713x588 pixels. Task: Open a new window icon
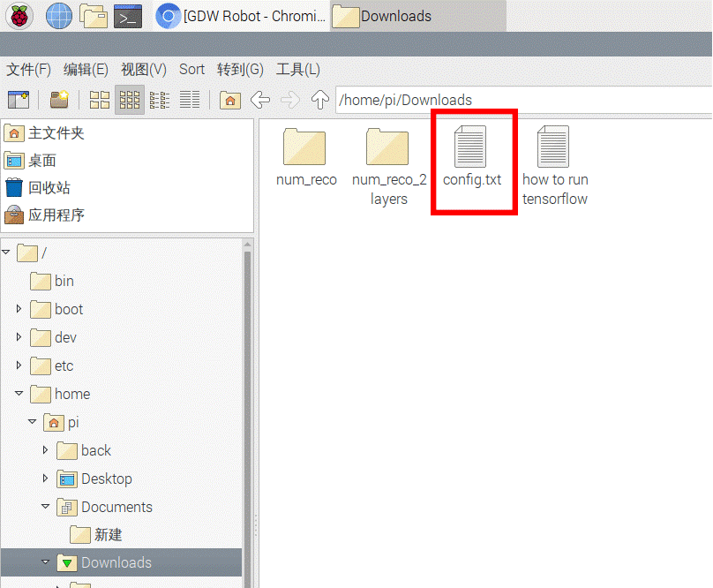[19, 100]
